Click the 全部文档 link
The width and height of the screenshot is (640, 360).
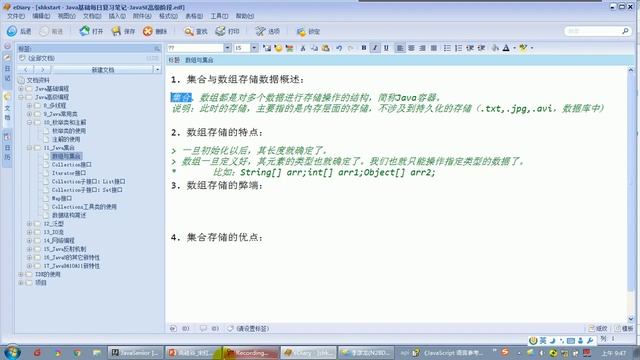point(41,58)
